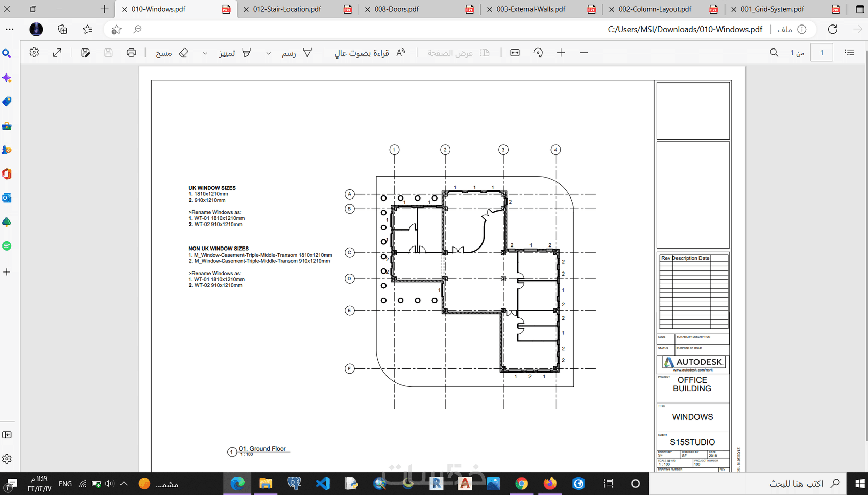Open PDF viewer settings gear in toolbar

point(34,52)
